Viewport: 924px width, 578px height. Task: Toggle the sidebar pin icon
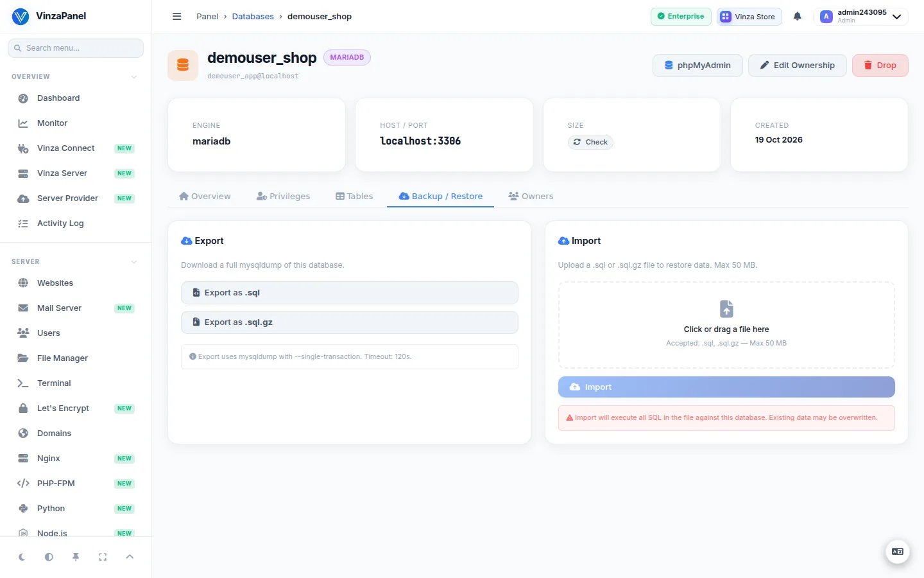click(76, 557)
